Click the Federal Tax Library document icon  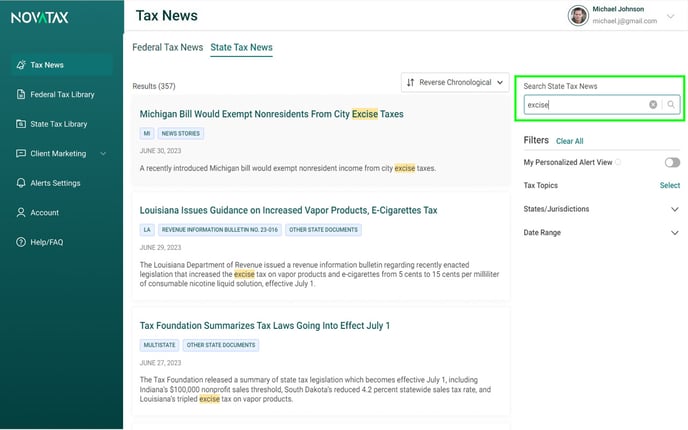click(21, 94)
